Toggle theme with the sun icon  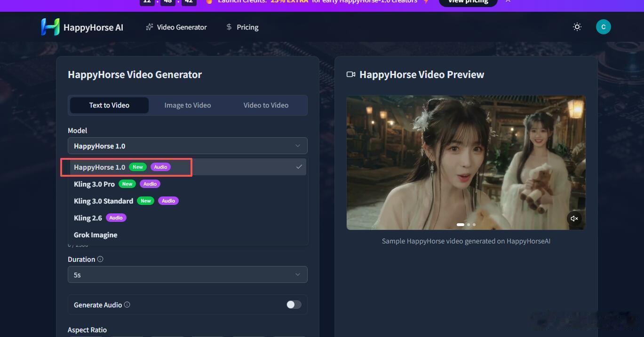577,27
